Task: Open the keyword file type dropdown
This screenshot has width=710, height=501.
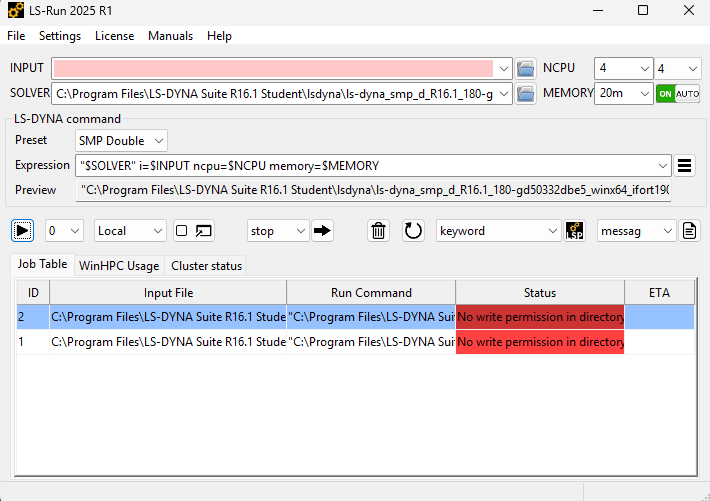Action: coord(499,231)
